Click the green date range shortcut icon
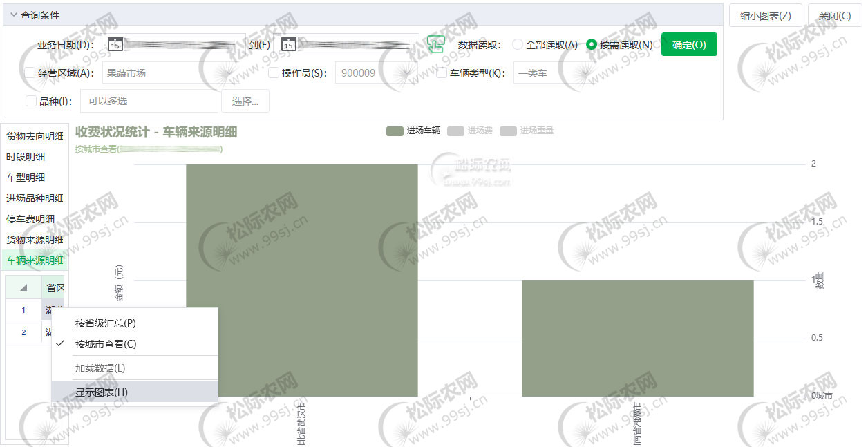 pyautogui.click(x=435, y=44)
